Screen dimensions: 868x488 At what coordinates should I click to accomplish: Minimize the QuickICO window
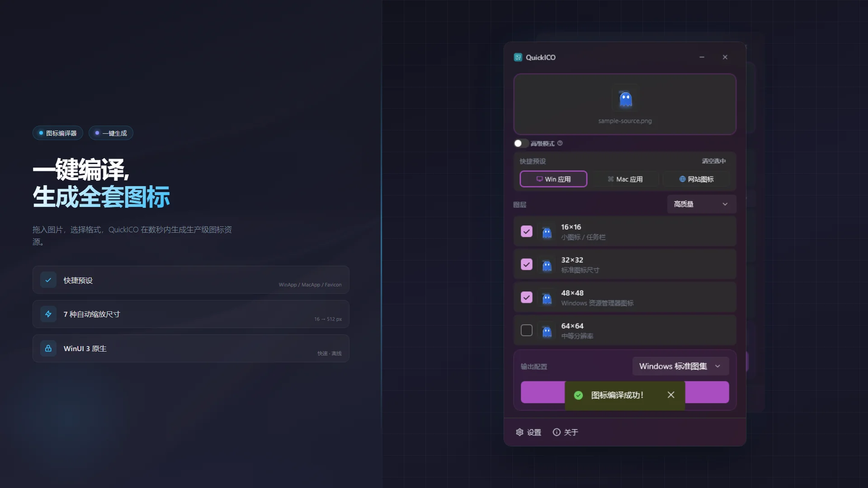[x=702, y=57]
